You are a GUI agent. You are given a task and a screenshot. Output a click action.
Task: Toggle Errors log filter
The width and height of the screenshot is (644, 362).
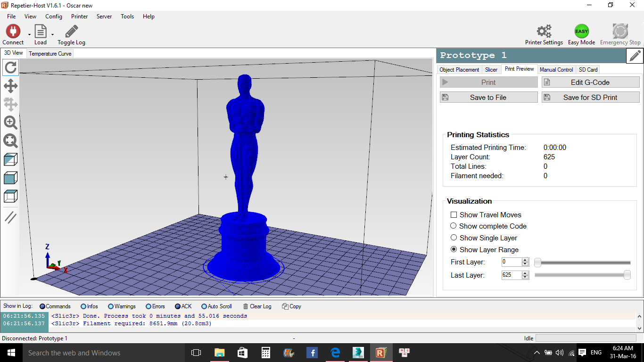pos(155,306)
